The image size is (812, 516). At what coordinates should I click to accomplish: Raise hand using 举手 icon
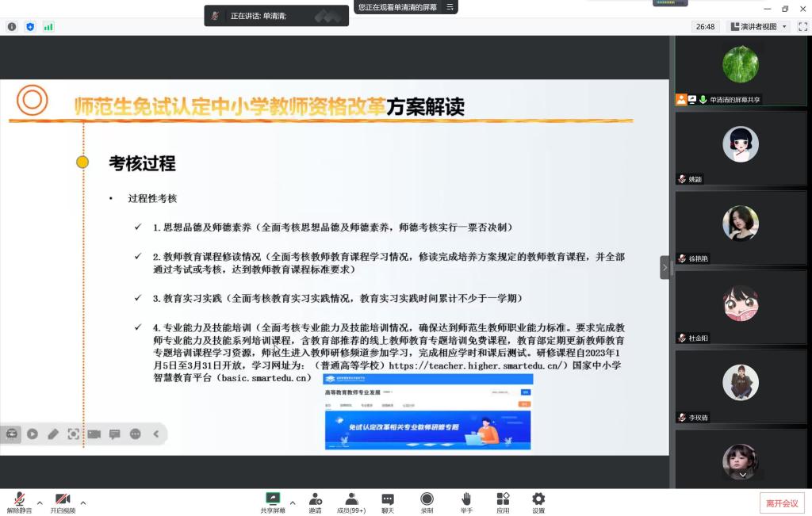point(466,499)
